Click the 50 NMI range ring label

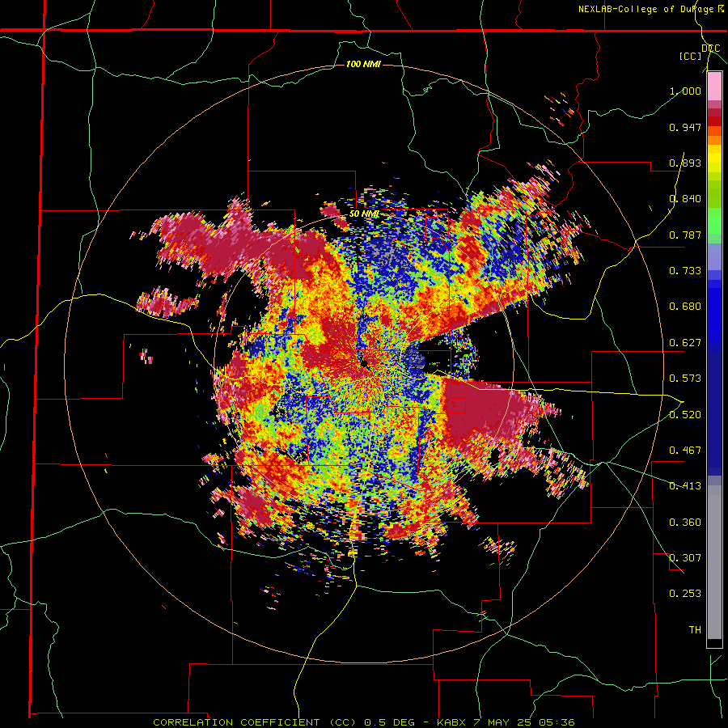click(365, 214)
